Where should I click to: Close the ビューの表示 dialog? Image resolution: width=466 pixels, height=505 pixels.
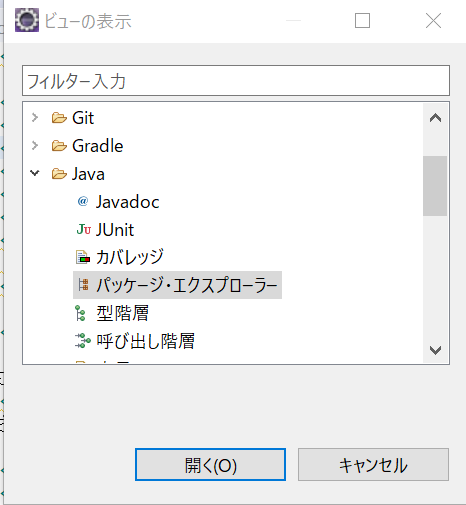[433, 21]
